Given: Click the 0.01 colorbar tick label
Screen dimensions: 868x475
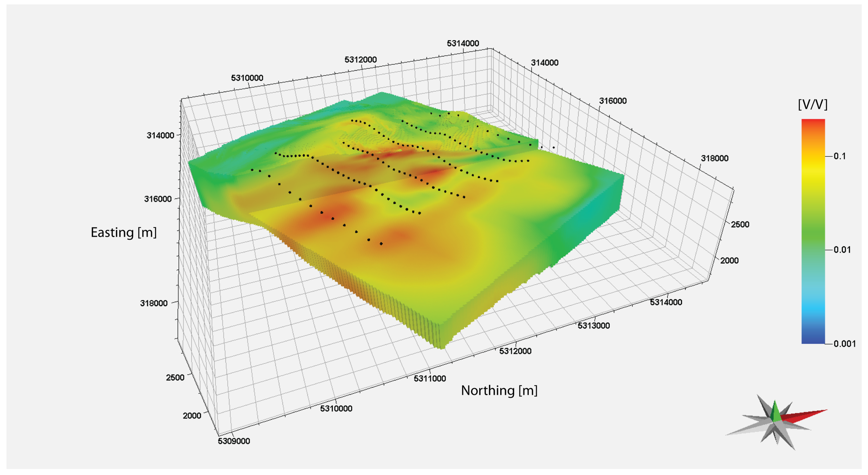Looking at the screenshot, I should (842, 250).
